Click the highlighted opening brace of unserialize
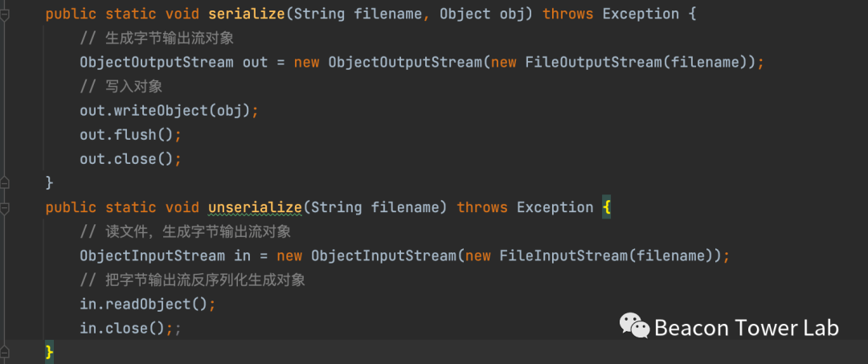Screen dimensions: 868x364 [607, 207]
